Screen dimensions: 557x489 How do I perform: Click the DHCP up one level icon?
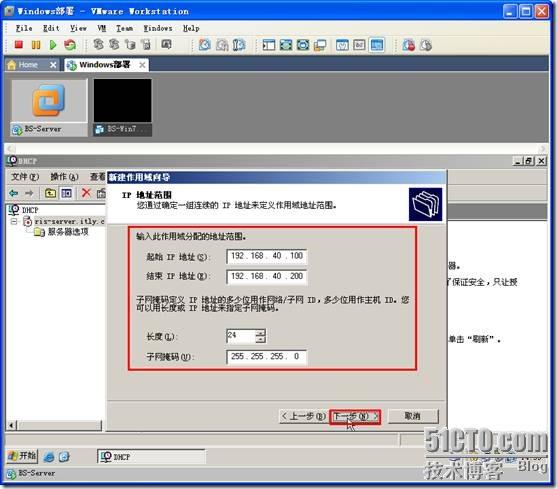[x=50, y=193]
